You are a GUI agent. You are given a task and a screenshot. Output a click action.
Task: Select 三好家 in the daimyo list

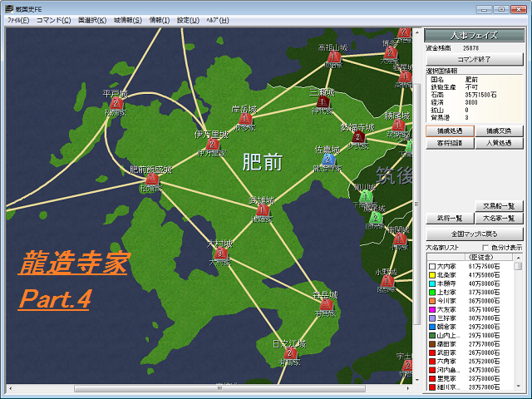[x=470, y=318]
